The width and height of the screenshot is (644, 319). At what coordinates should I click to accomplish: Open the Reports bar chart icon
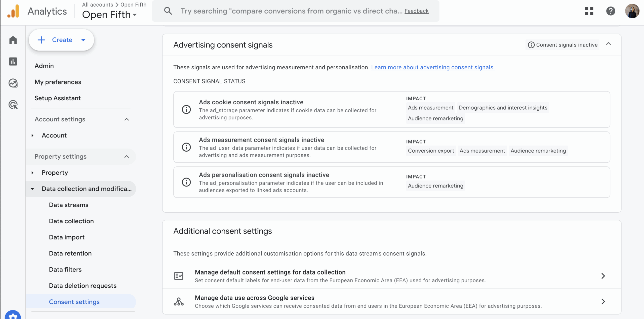pyautogui.click(x=13, y=61)
